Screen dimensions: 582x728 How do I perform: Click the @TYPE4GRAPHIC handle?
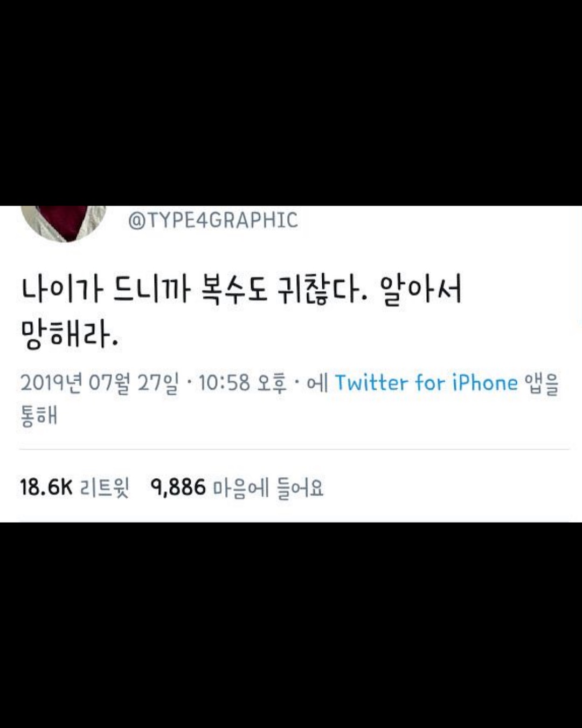tap(213, 220)
